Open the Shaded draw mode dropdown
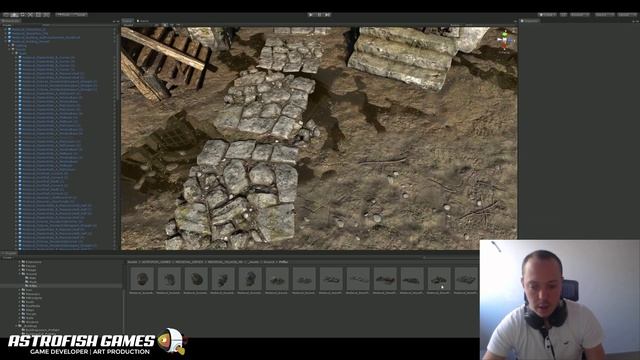 tap(129, 25)
